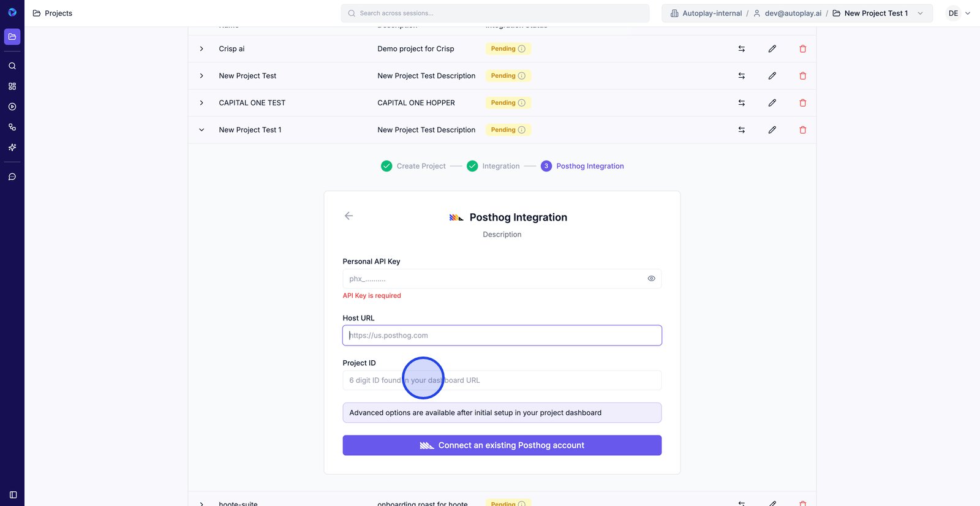Click the Autoplay-internal breadcrumb link
Image resolution: width=980 pixels, height=506 pixels.
[x=712, y=13]
